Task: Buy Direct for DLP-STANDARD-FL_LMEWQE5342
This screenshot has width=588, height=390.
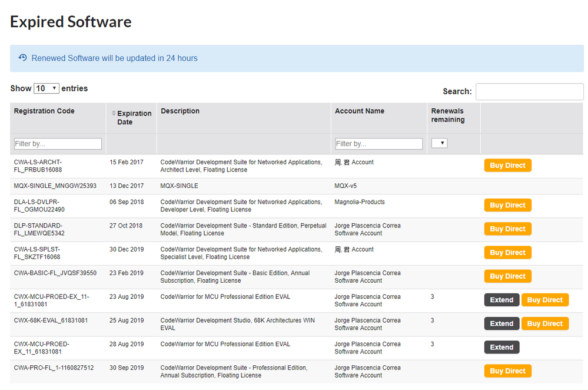Action: (507, 229)
